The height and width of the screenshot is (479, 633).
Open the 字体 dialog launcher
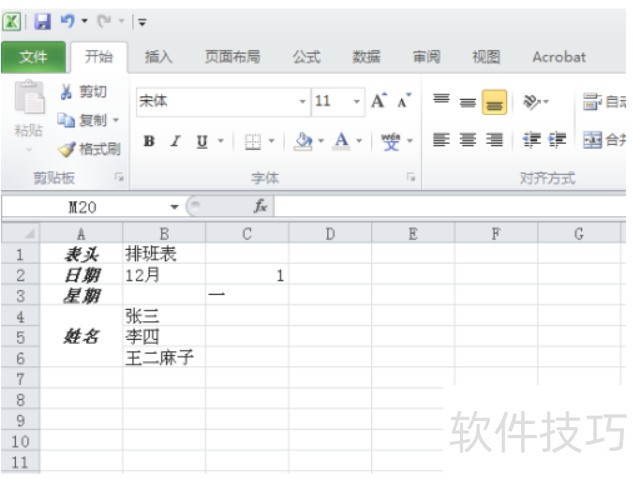411,177
